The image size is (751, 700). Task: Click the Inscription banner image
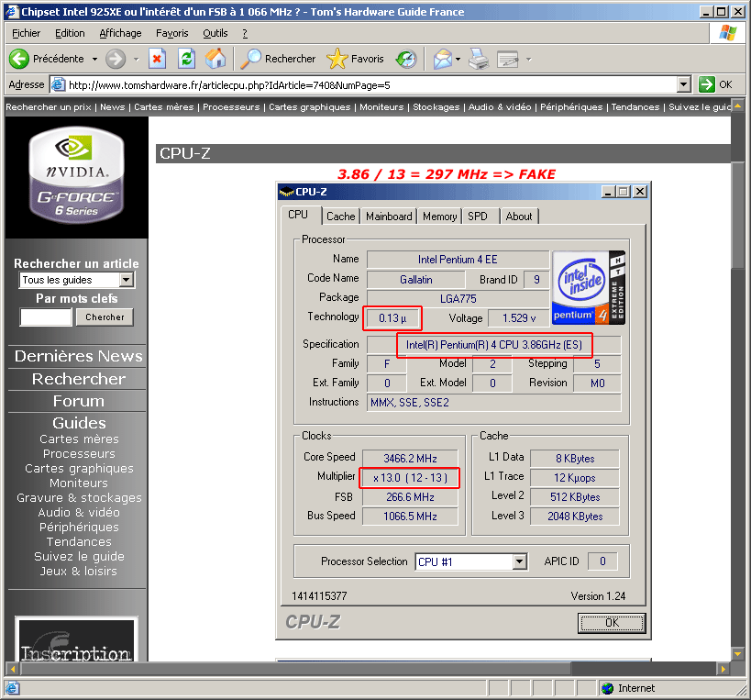tap(77, 639)
